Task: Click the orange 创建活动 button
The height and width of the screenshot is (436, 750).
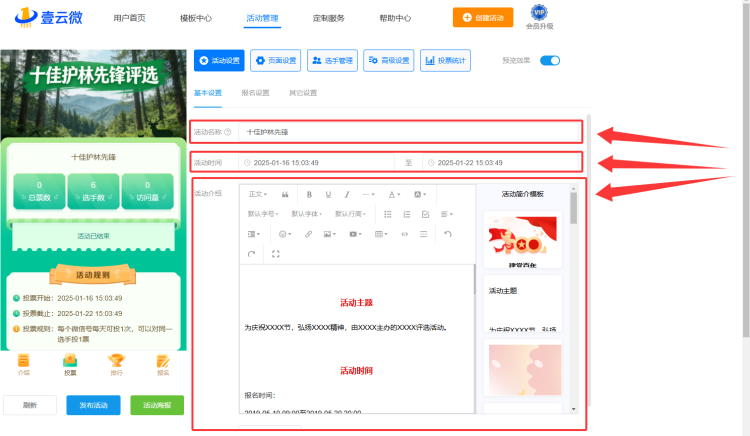Action: pyautogui.click(x=483, y=18)
